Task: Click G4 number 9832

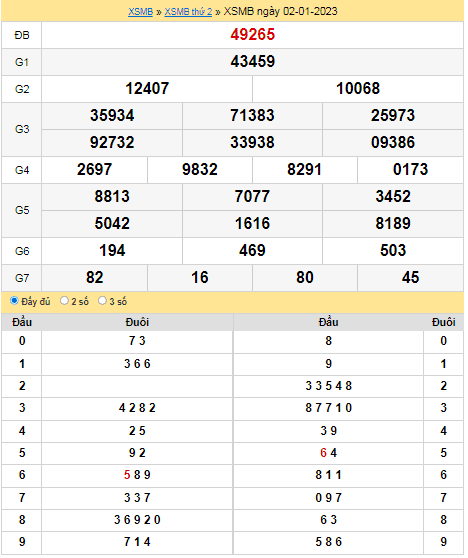Action: coord(201,170)
